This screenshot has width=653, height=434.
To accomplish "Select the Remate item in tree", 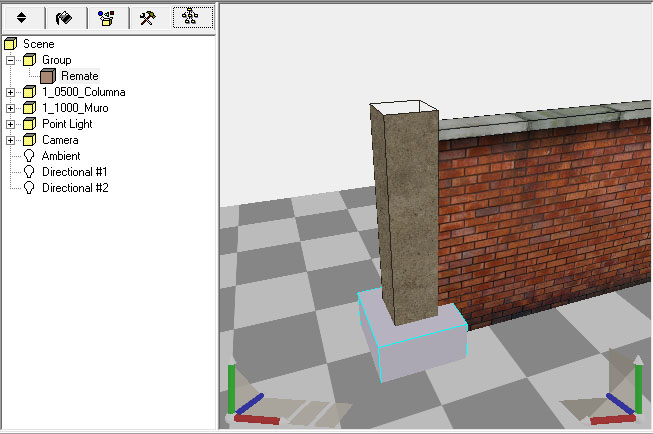I will (80, 76).
